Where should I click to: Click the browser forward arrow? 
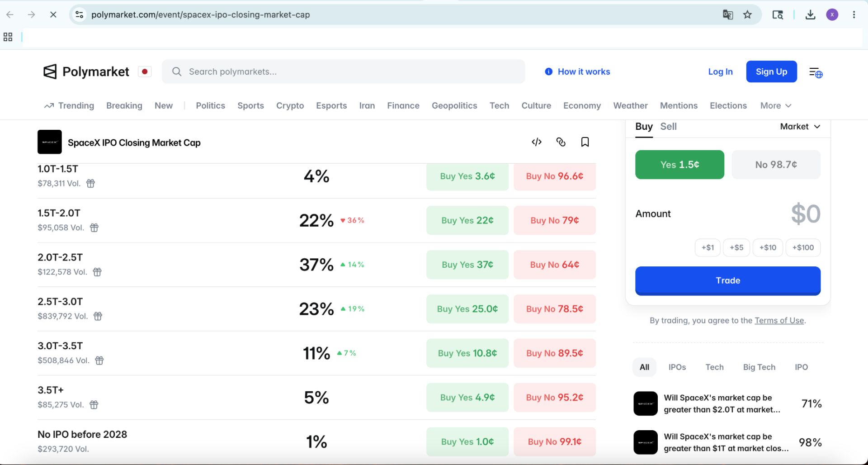31,14
